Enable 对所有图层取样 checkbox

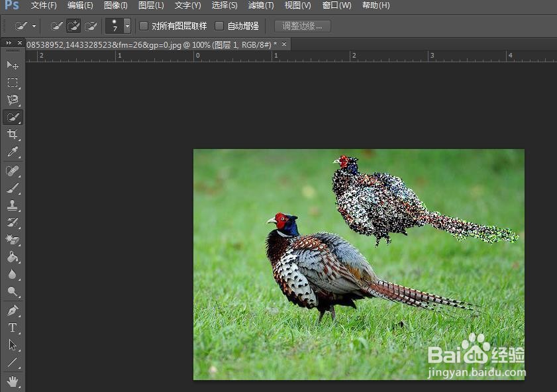[144, 26]
